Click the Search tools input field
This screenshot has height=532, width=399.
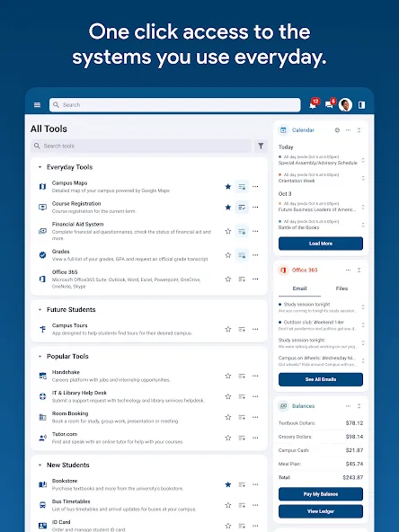point(141,146)
